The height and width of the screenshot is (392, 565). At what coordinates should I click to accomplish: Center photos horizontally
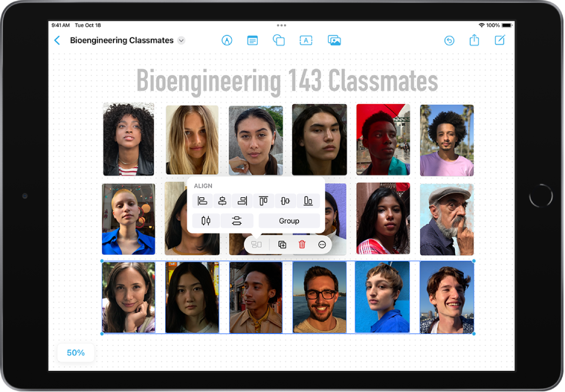click(x=222, y=201)
